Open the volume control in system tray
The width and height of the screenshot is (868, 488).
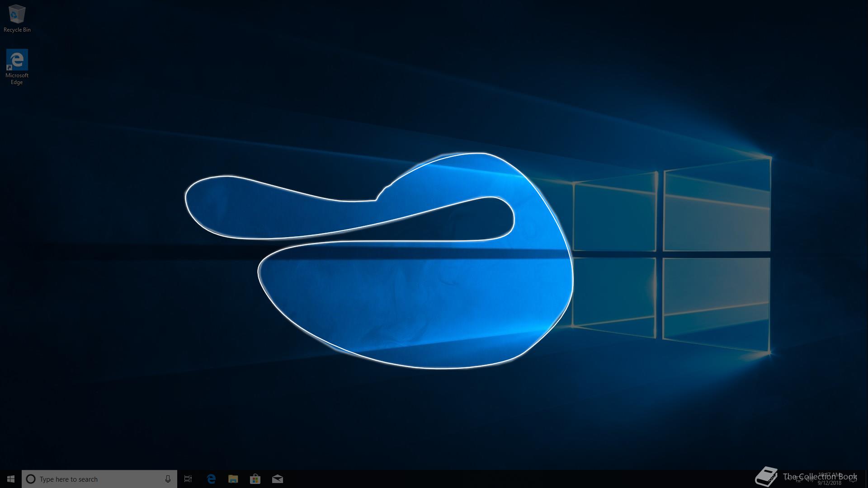point(809,479)
